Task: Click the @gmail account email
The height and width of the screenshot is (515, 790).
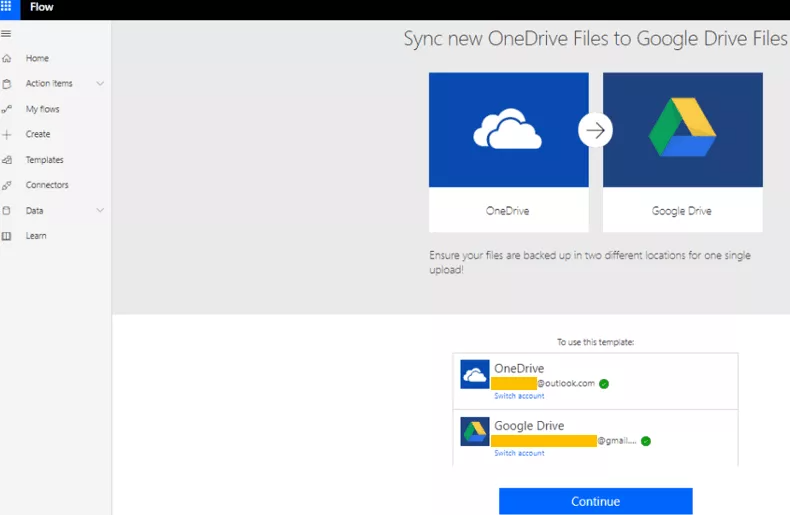Action: tap(564, 441)
